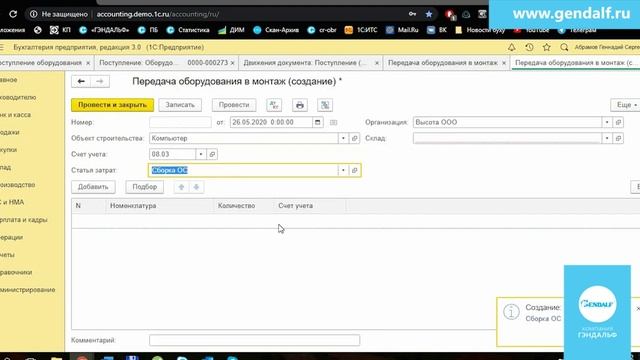
Task: Open Справочники section in sidebar
Action: pos(16,272)
